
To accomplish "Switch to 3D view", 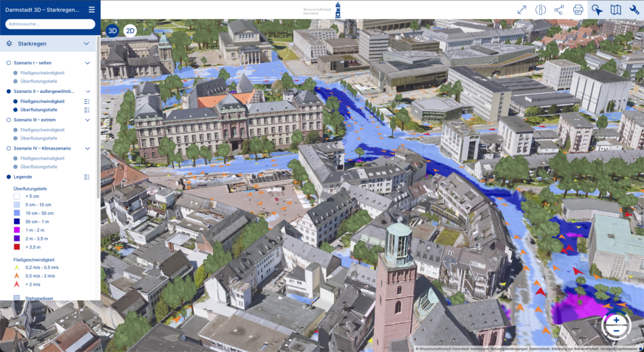I will point(113,31).
